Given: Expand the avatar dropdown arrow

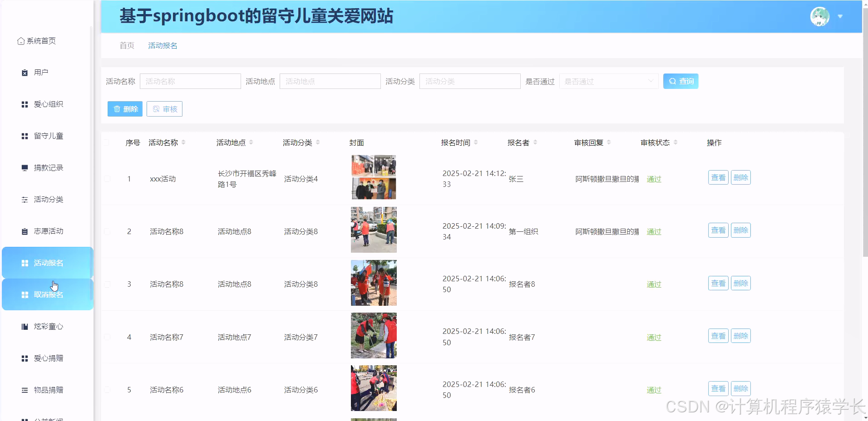Looking at the screenshot, I should coord(841,16).
